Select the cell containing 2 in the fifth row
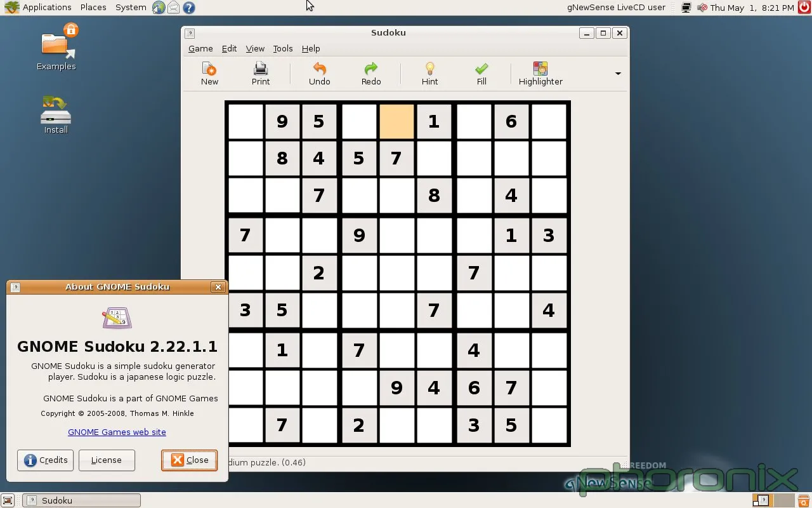The width and height of the screenshot is (812, 508). coord(319,273)
